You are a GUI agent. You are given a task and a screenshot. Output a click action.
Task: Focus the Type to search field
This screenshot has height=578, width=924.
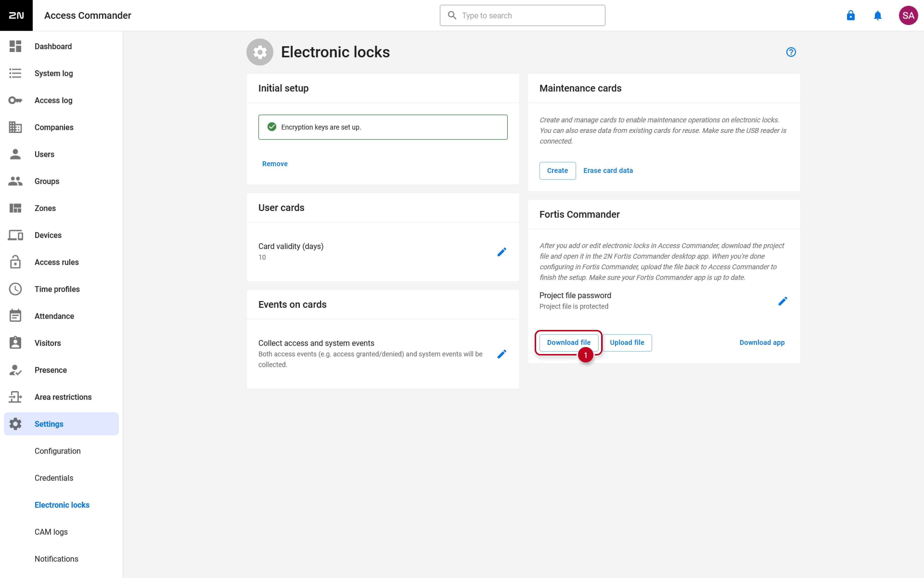(x=522, y=15)
